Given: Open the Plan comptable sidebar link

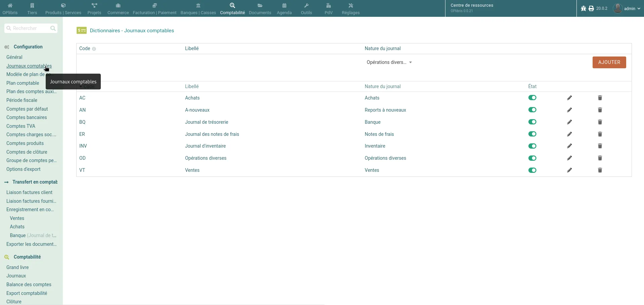Looking at the screenshot, I should (x=23, y=83).
